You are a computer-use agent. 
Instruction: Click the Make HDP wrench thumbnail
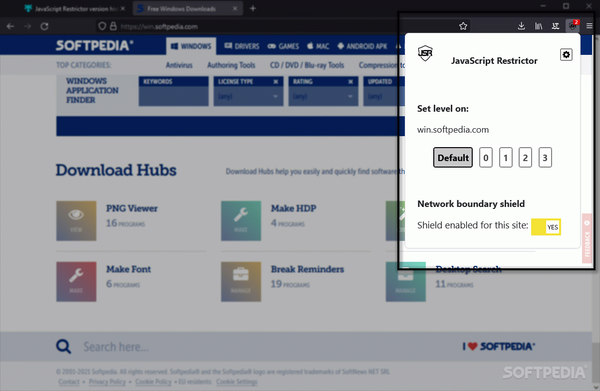click(x=241, y=221)
